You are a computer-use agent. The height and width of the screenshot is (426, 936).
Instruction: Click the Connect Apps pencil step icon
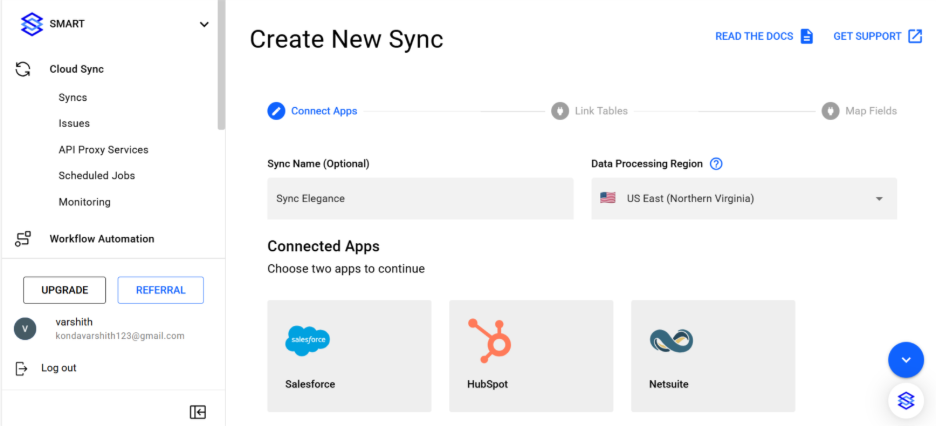coord(276,111)
